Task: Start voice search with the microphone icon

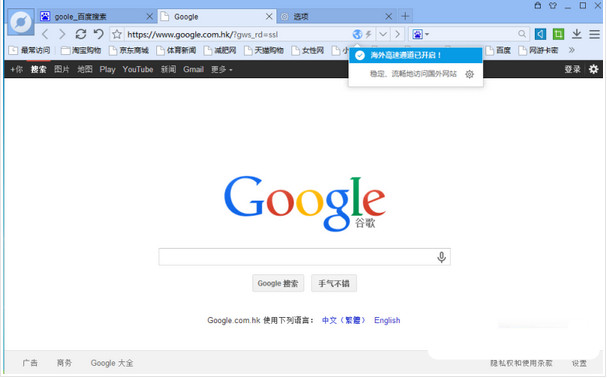Action: (441, 257)
